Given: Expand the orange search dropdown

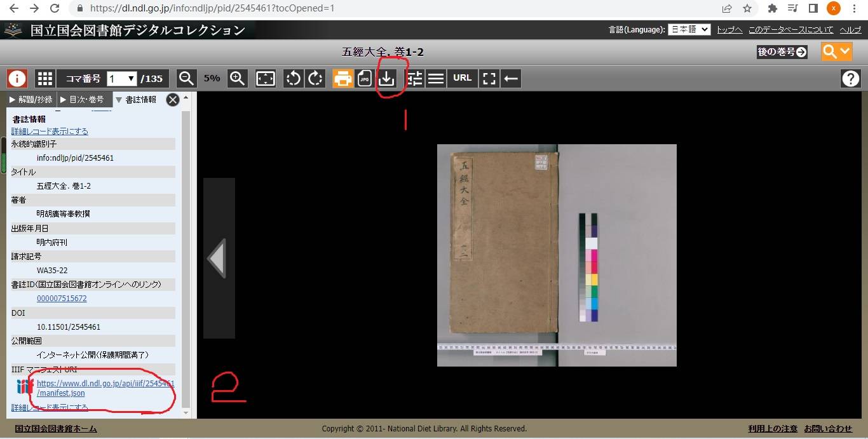Looking at the screenshot, I should point(836,51).
